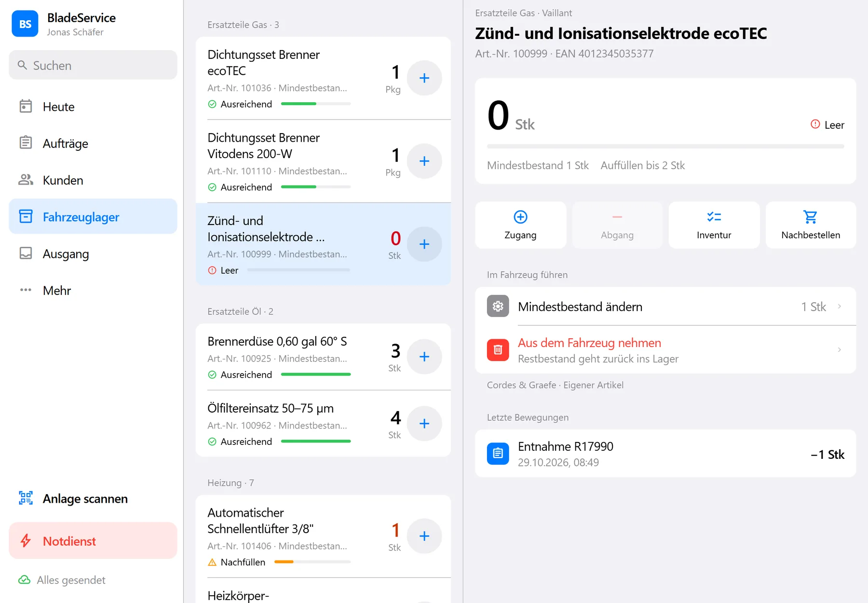Click the Mindestbestand ändern label
This screenshot has height=603, width=868.
[580, 307]
